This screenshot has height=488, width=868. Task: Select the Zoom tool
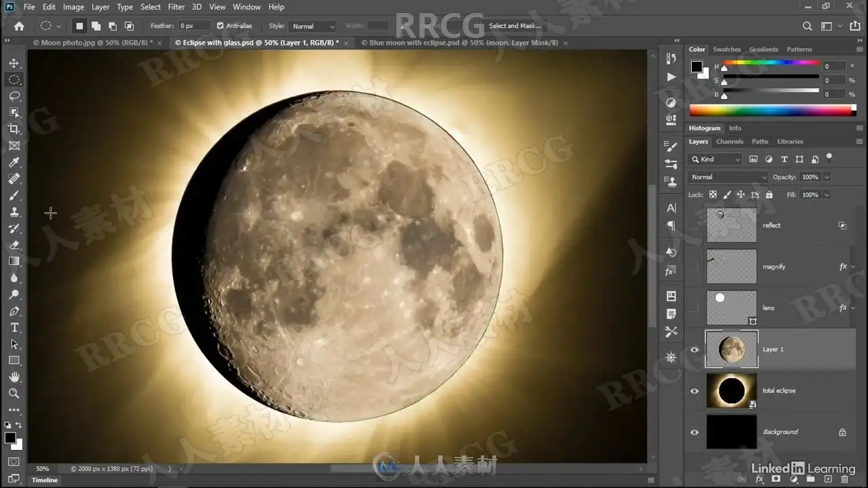[14, 393]
